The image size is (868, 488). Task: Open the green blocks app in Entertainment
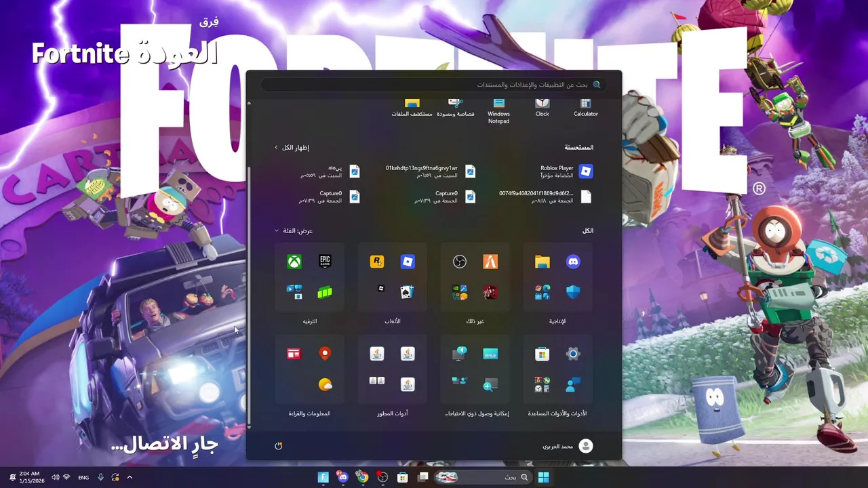pos(325,292)
